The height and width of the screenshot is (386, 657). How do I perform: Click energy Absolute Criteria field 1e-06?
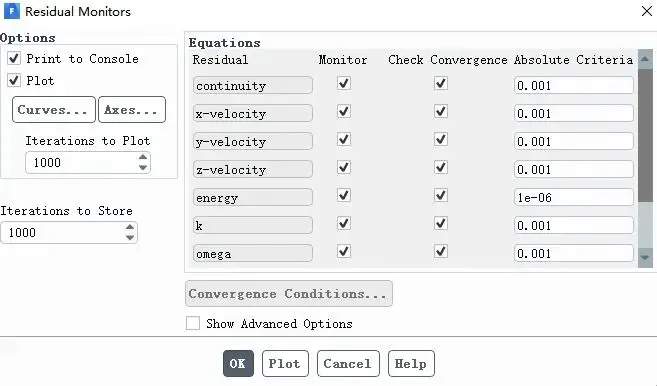coord(574,197)
